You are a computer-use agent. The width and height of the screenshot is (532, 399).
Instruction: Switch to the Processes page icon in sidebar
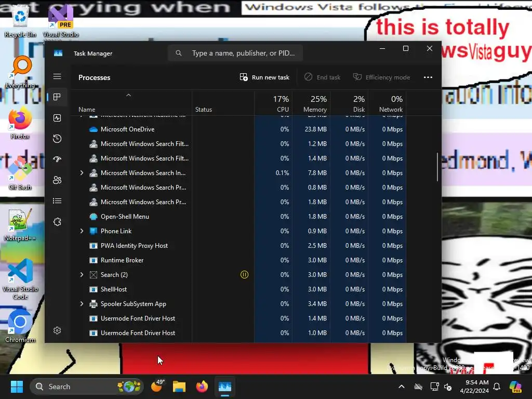57,97
